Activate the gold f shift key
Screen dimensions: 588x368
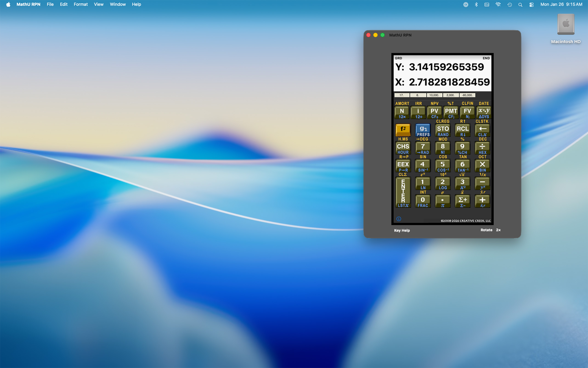(x=403, y=130)
